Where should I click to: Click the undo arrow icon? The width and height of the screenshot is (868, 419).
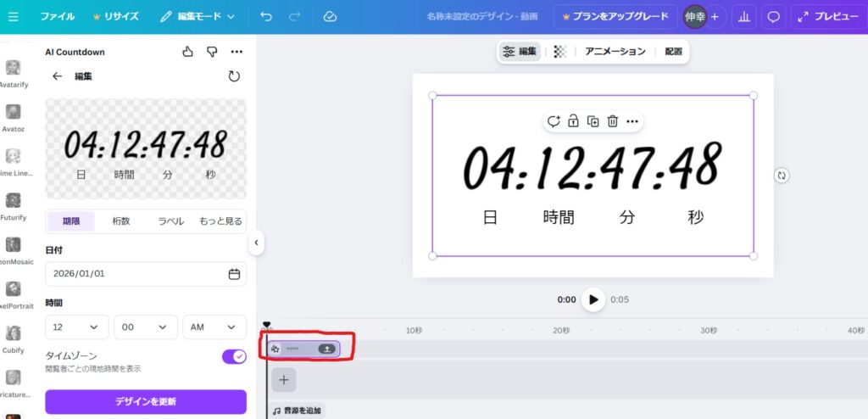[x=267, y=16]
